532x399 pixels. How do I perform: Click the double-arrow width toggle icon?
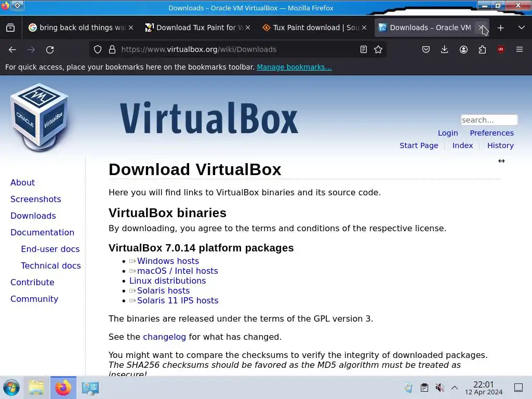pyautogui.click(x=501, y=161)
